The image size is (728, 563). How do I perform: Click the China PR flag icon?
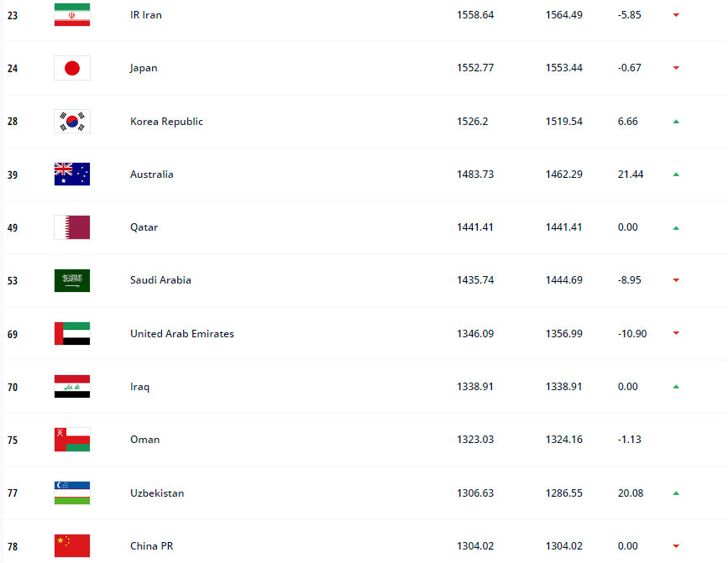(71, 546)
